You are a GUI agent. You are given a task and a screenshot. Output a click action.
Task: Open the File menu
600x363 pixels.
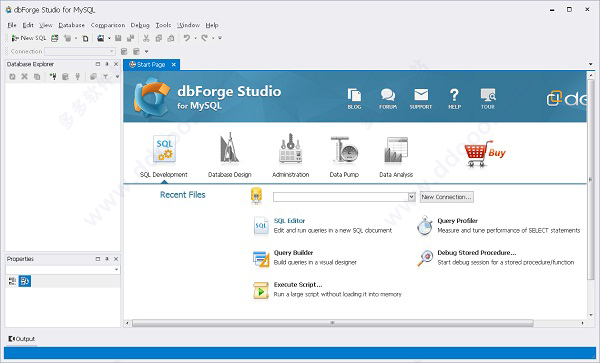coord(12,25)
